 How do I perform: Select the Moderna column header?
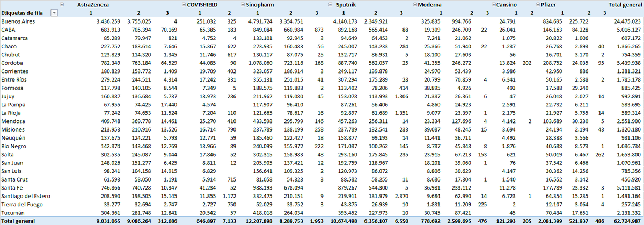click(x=431, y=4)
